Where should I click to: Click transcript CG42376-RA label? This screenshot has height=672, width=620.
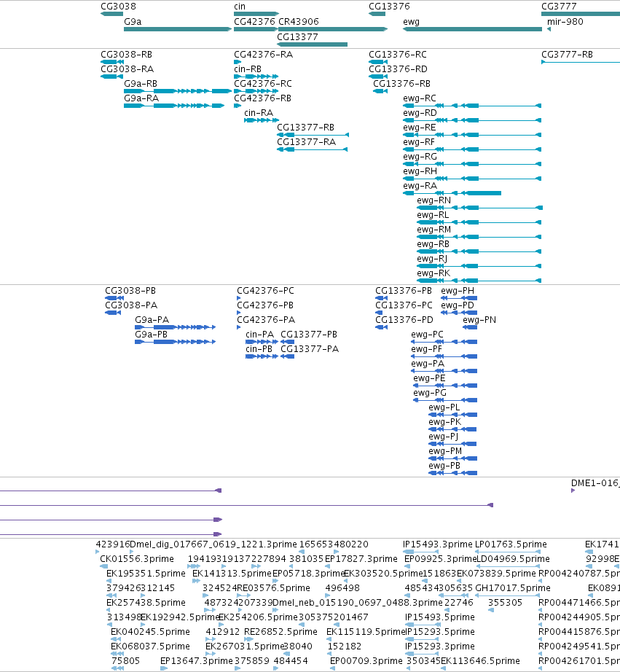pos(264,55)
